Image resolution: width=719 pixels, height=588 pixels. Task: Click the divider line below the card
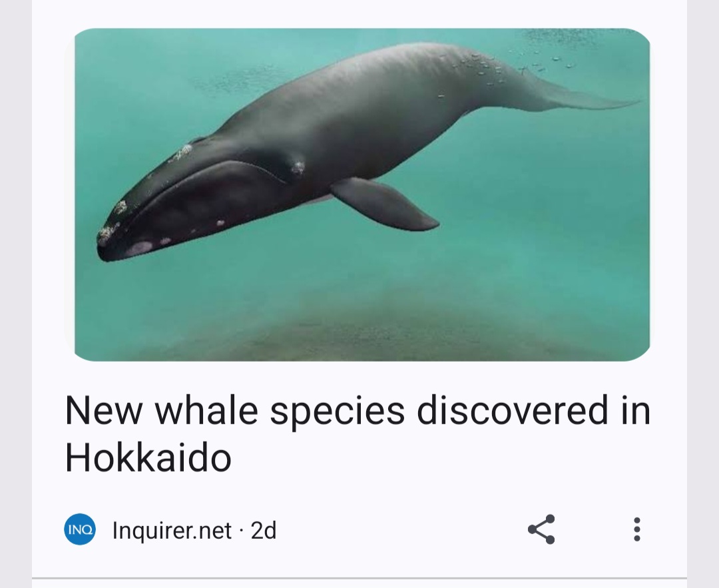tap(359, 579)
